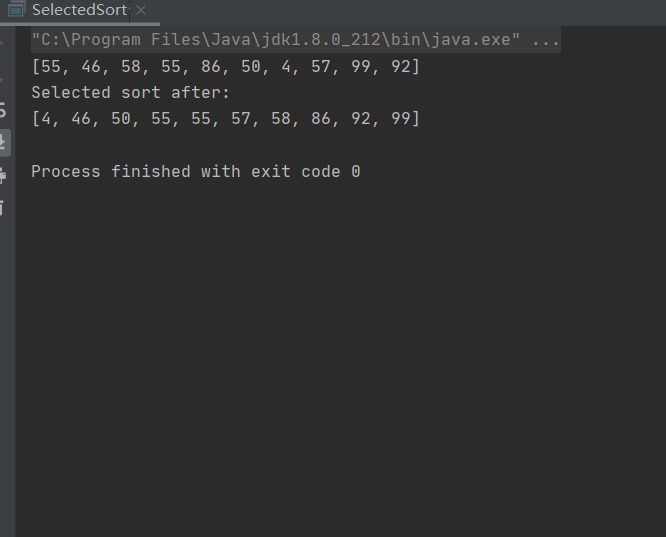Click the word 'Program Files' in command path
Screen dimensions: 666x537
(x=135, y=40)
